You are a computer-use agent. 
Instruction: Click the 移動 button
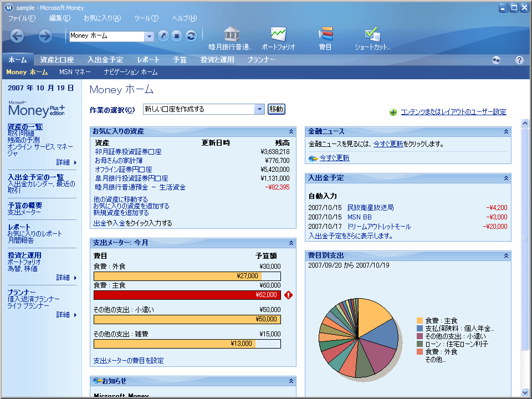click(x=276, y=109)
